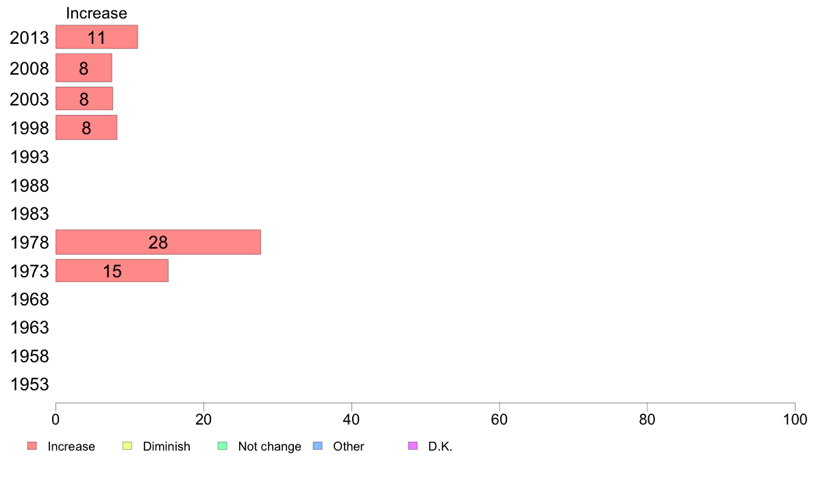The width and height of the screenshot is (814, 504).
Task: Click the blue Other legend swatch
Action: click(318, 446)
